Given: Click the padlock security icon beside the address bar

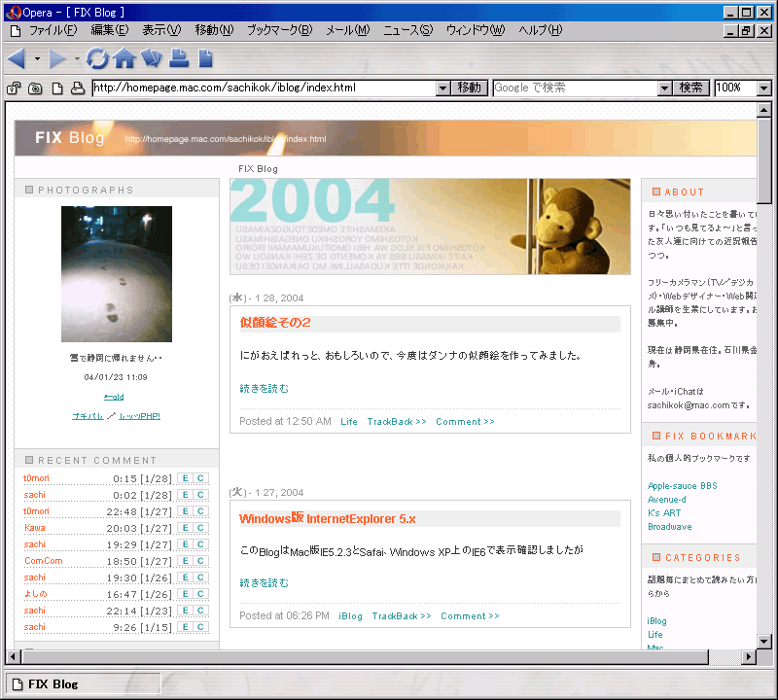Looking at the screenshot, I should tap(14, 88).
